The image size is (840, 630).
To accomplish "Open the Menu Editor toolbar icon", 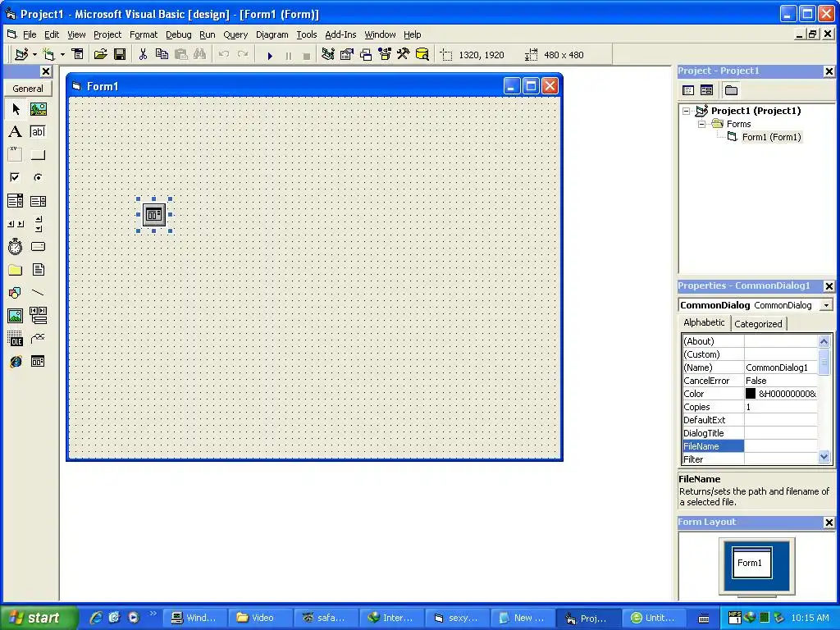I will (78, 55).
